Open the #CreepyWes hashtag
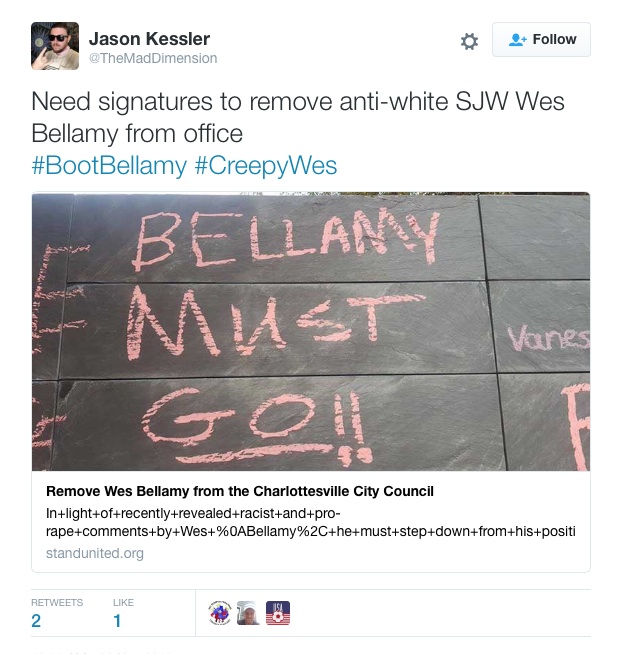The height and width of the screenshot is (654, 623). point(266,166)
